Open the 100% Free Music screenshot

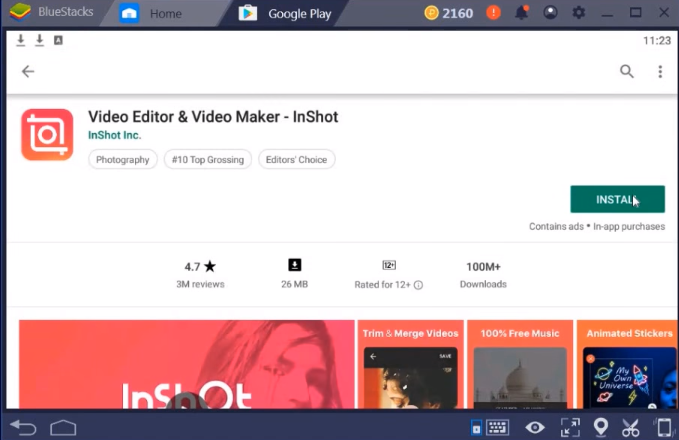520,364
